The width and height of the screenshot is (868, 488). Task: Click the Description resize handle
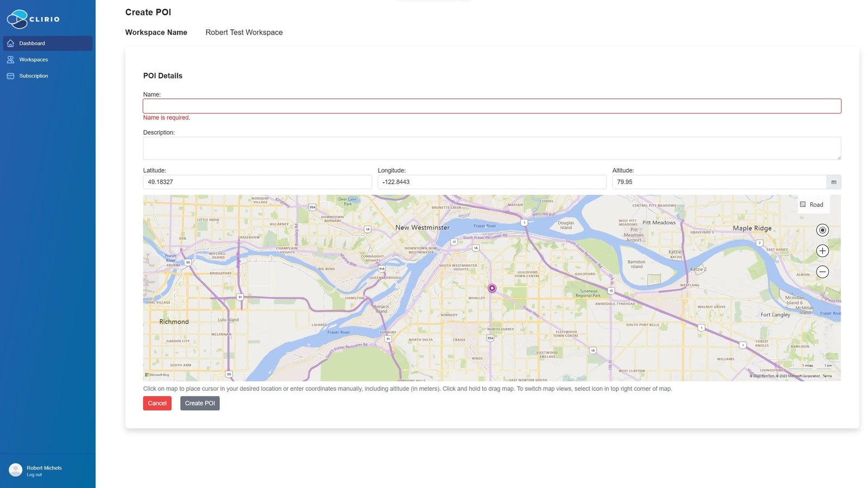839,157
